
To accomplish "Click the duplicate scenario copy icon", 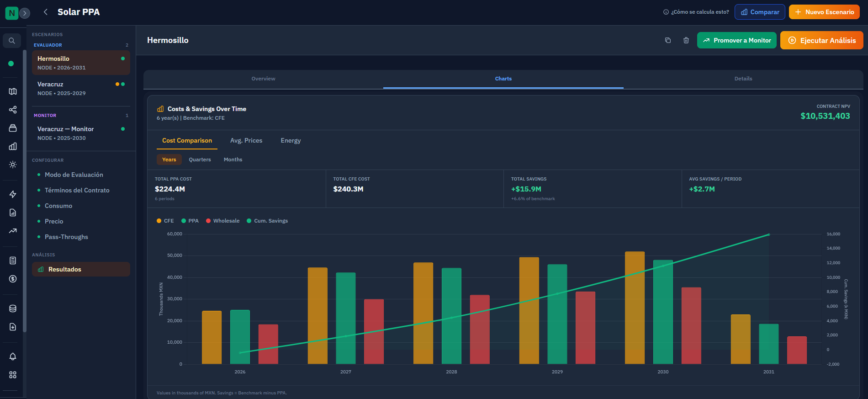I will coord(668,40).
